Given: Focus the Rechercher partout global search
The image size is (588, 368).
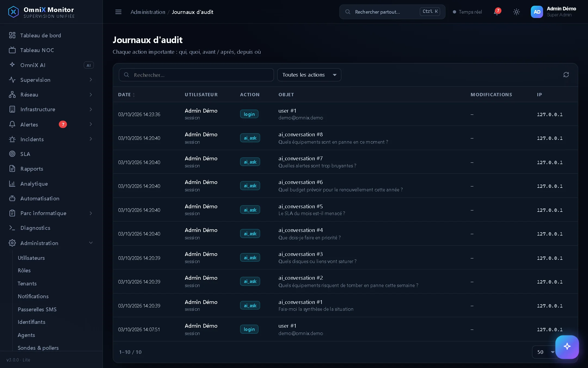Looking at the screenshot, I should coord(392,12).
